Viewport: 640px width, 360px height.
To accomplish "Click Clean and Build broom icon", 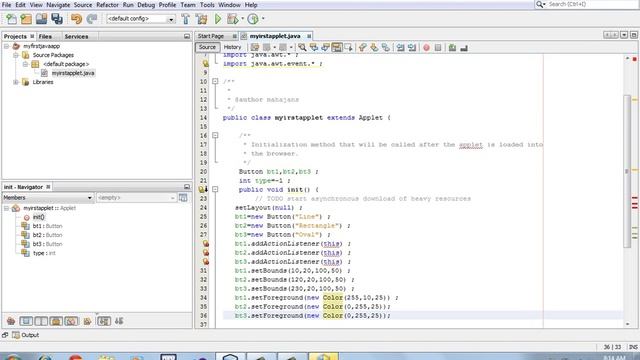I will point(201,19).
